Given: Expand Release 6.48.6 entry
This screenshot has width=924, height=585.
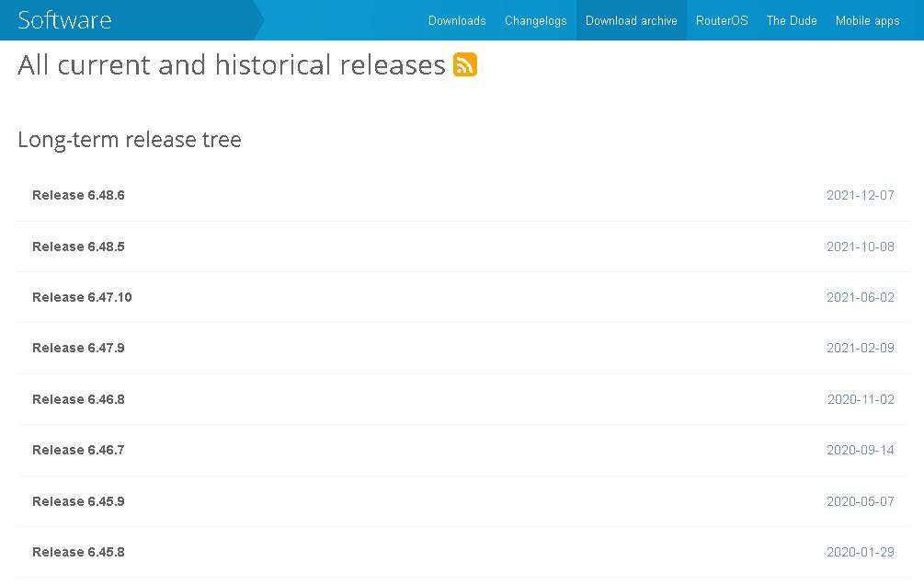Looking at the screenshot, I should click(462, 195).
